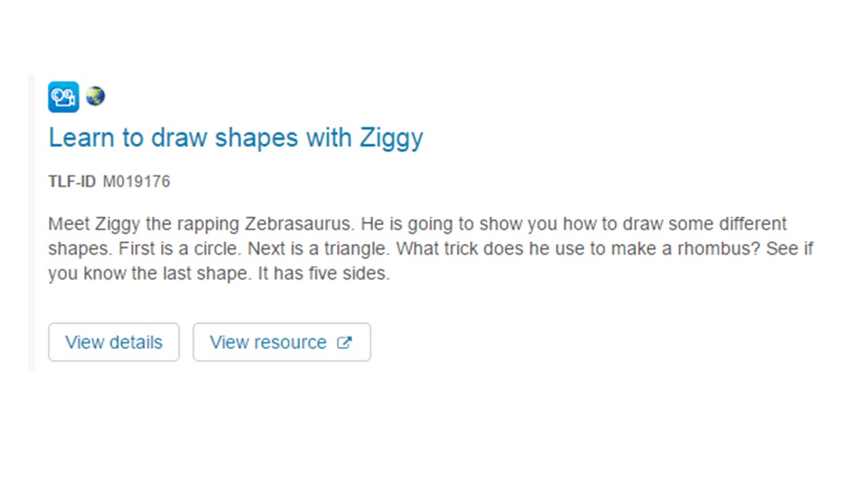This screenshot has height=488, width=868.
Task: Click the globe icon beside the video icon
Action: 95,96
